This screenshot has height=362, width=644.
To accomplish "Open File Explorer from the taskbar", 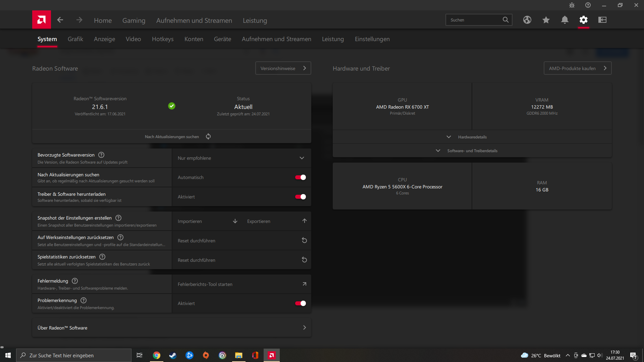I will pos(239,355).
